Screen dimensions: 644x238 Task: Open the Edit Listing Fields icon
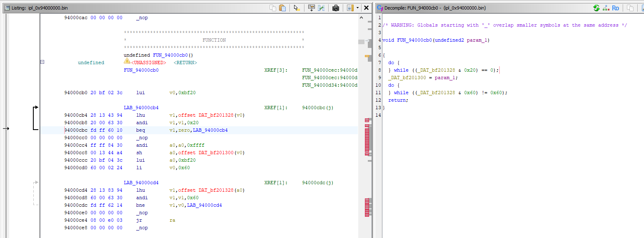[x=312, y=8]
